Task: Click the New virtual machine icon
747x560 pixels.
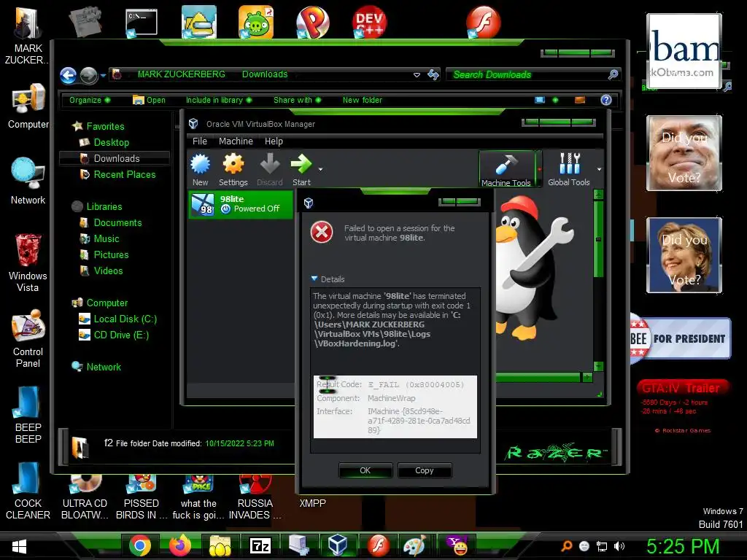Action: pos(200,169)
